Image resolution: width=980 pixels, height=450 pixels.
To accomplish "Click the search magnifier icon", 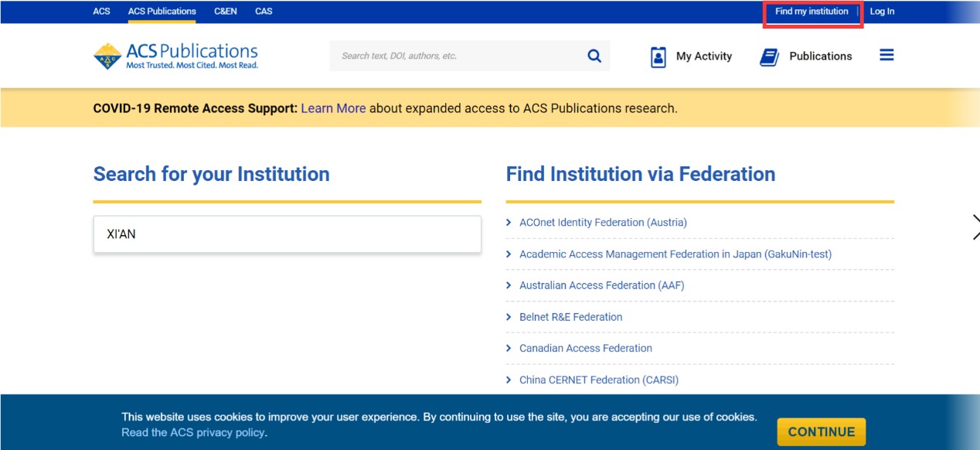I will click(594, 56).
